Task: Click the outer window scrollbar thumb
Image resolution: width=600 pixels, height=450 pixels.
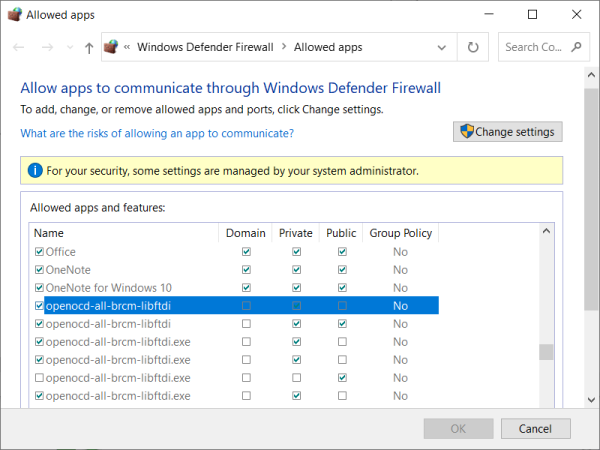Action: coord(592,199)
